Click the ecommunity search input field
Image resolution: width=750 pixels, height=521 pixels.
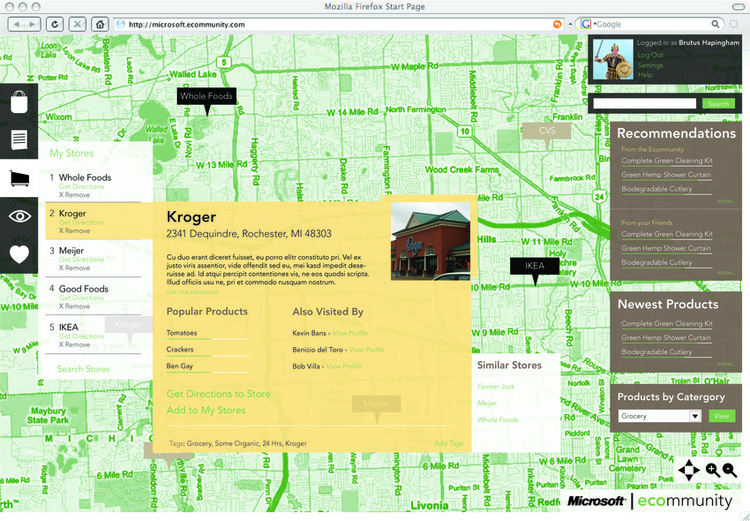[x=645, y=103]
